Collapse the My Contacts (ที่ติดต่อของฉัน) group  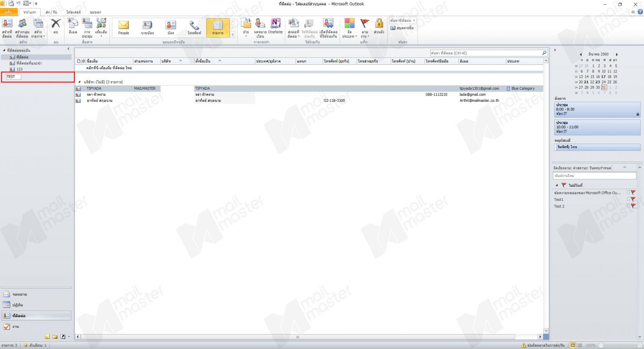[x=4, y=50]
